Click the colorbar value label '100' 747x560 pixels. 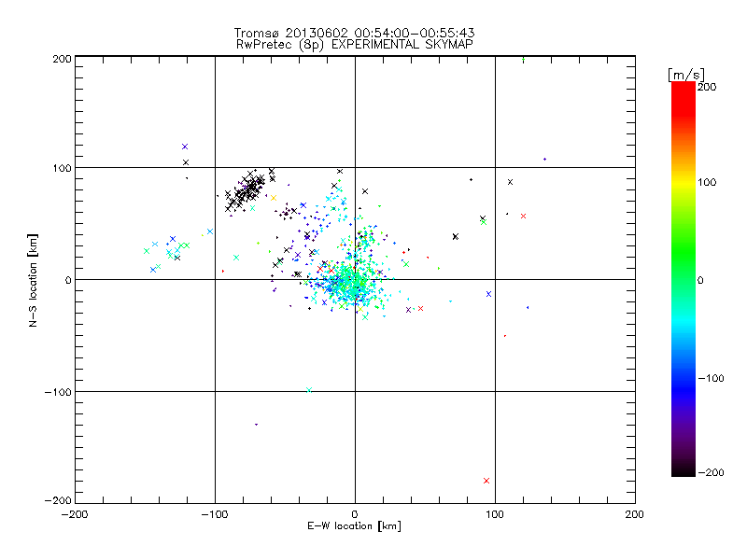[707, 182]
